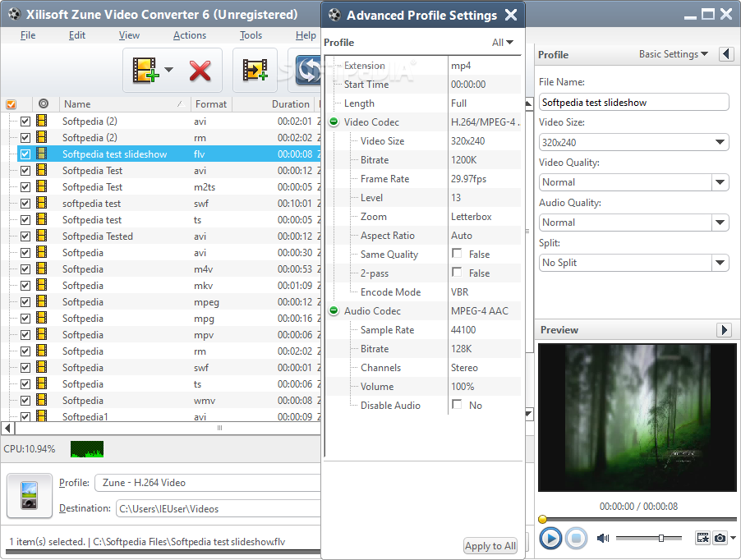Click film icon of Softpedia Tested row
The height and width of the screenshot is (560, 741).
pyautogui.click(x=42, y=236)
